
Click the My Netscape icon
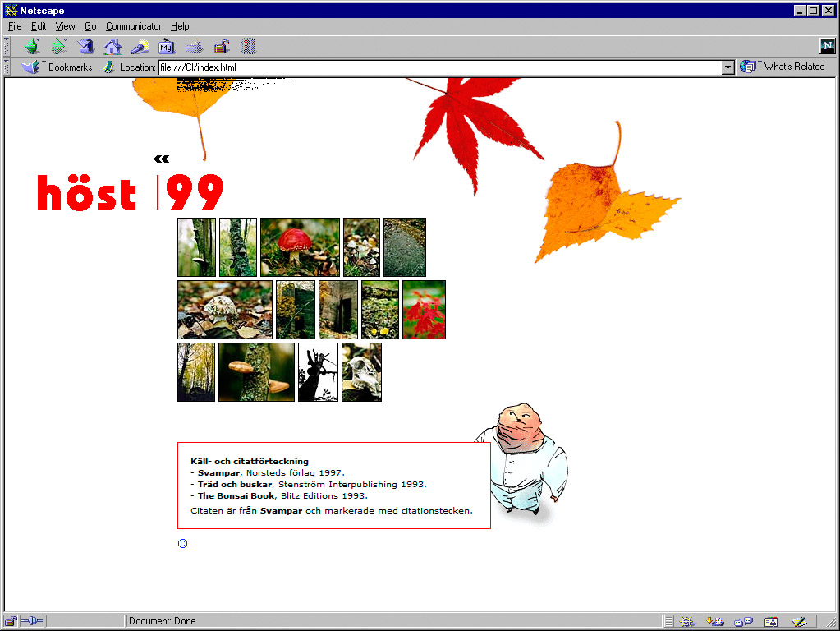click(167, 47)
